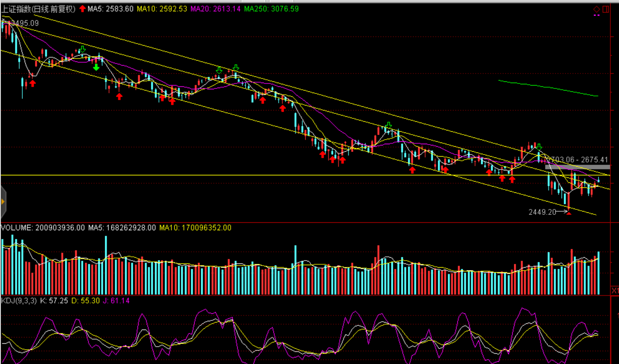
Task: Click the MA10: 2592.53 indicator label
Action: click(x=162, y=9)
